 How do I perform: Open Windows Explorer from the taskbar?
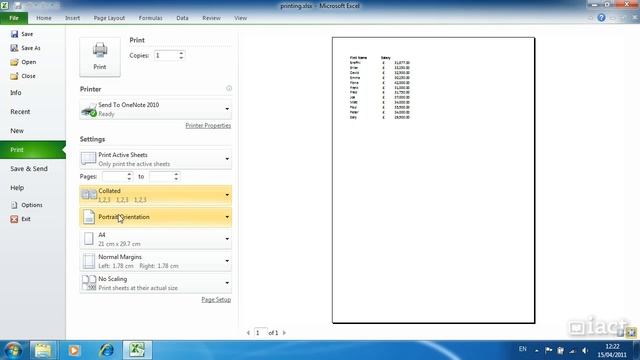pos(43,350)
